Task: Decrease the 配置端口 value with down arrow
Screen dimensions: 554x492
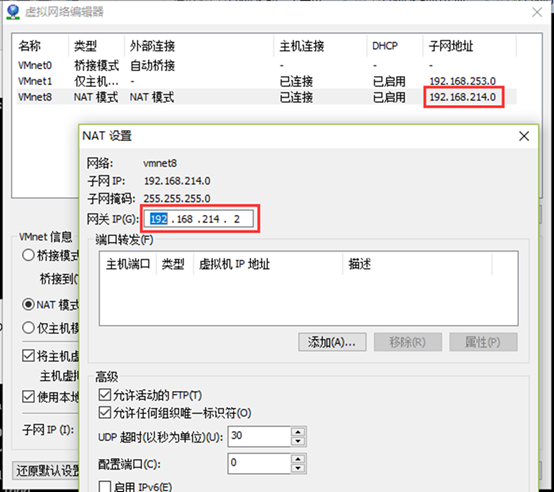Action: click(x=298, y=468)
